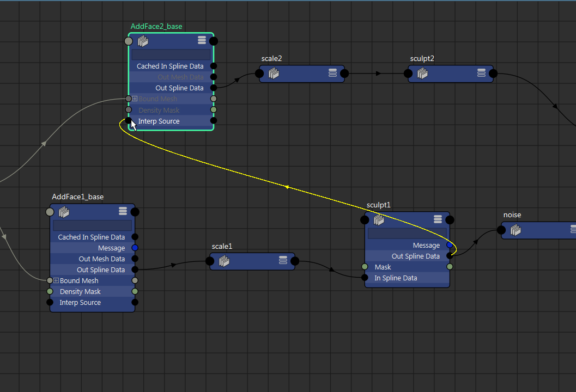Click the display-mode menu icon on sculpt1
The width and height of the screenshot is (576, 392).
pos(438,219)
